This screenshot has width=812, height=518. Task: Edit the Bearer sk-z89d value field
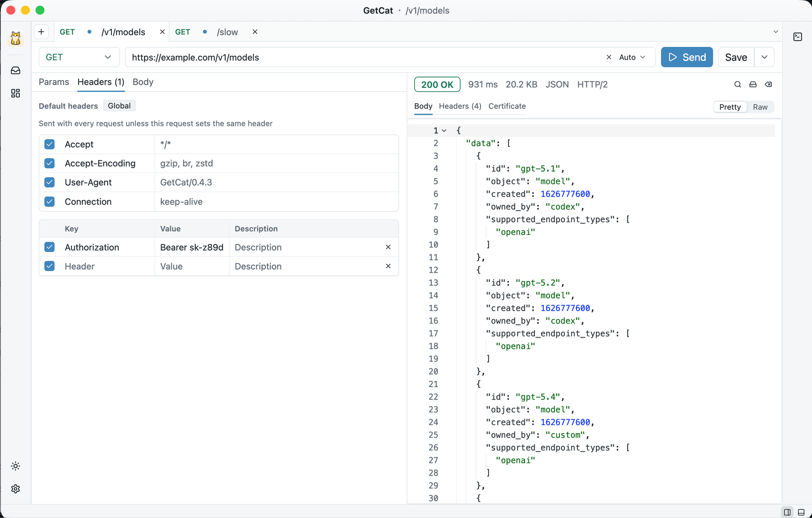192,247
